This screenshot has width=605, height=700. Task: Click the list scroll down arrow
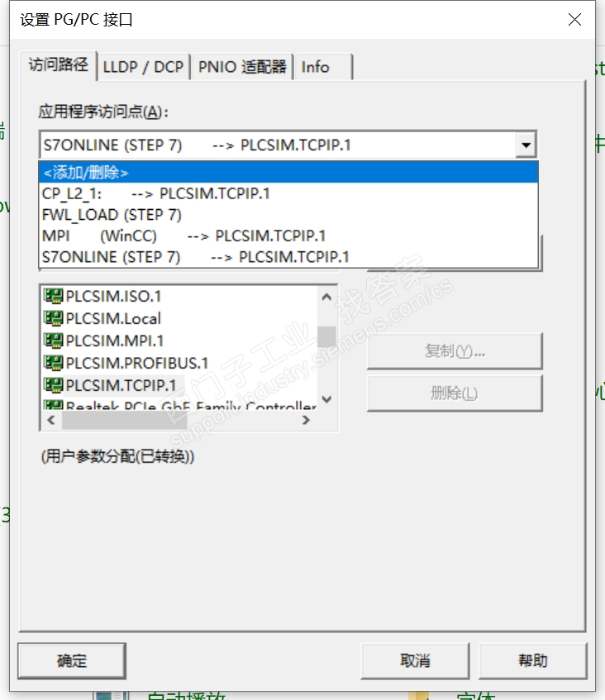click(x=326, y=399)
